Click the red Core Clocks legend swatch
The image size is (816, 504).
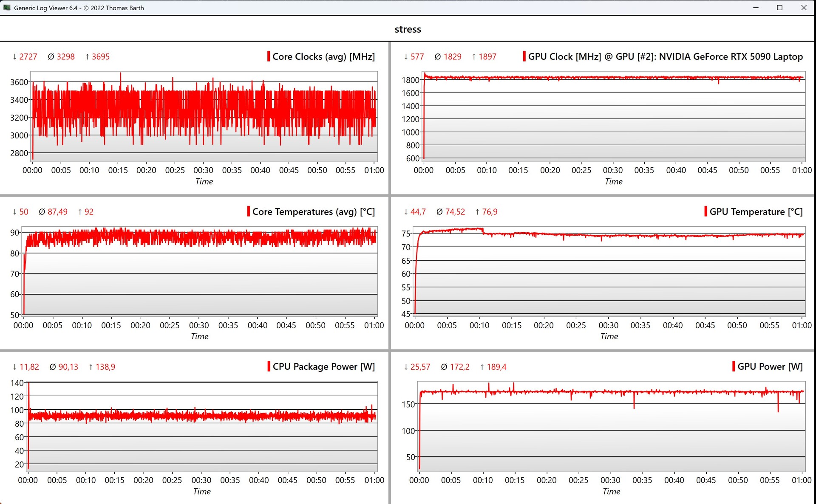click(x=269, y=56)
